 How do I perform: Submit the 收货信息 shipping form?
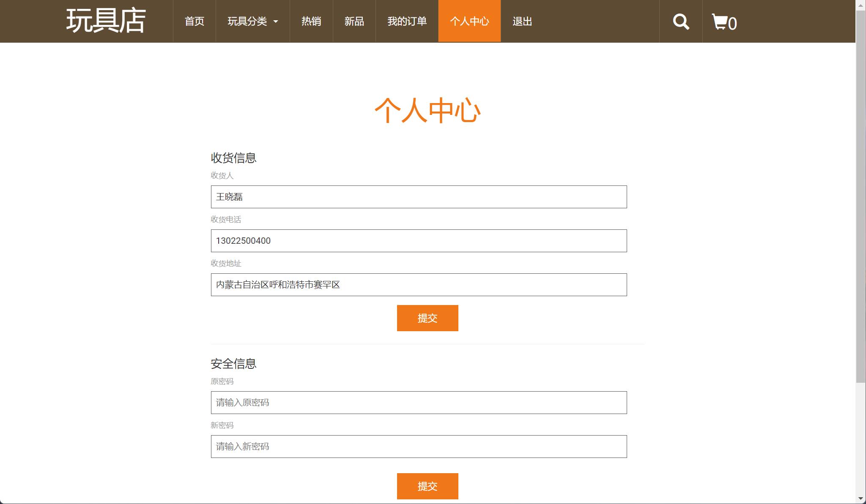pos(428,318)
